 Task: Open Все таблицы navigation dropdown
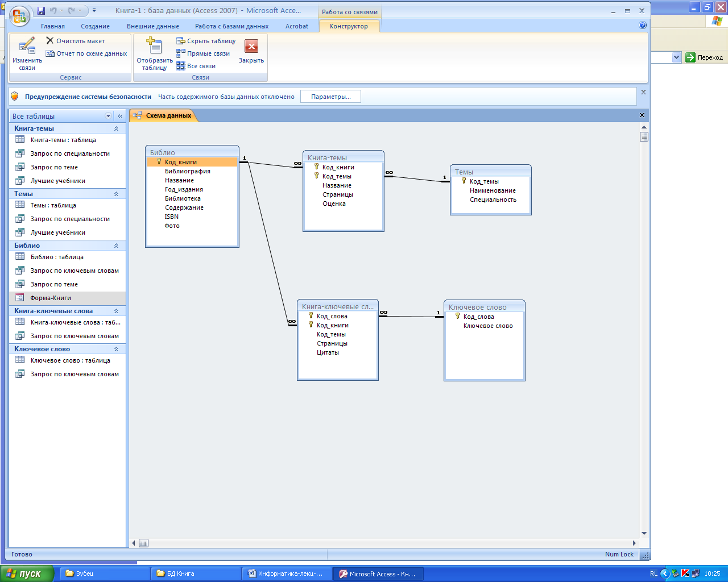pos(109,116)
